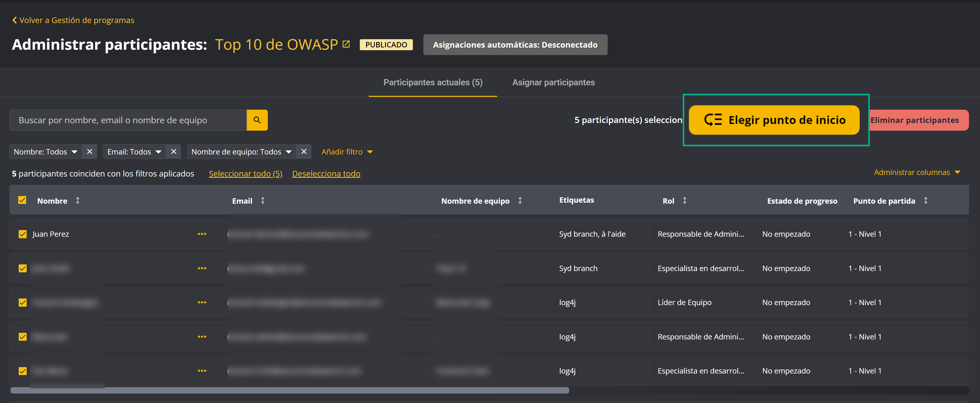
Task: Open the ellipsis menu for Juan Perez
Action: coord(202,234)
